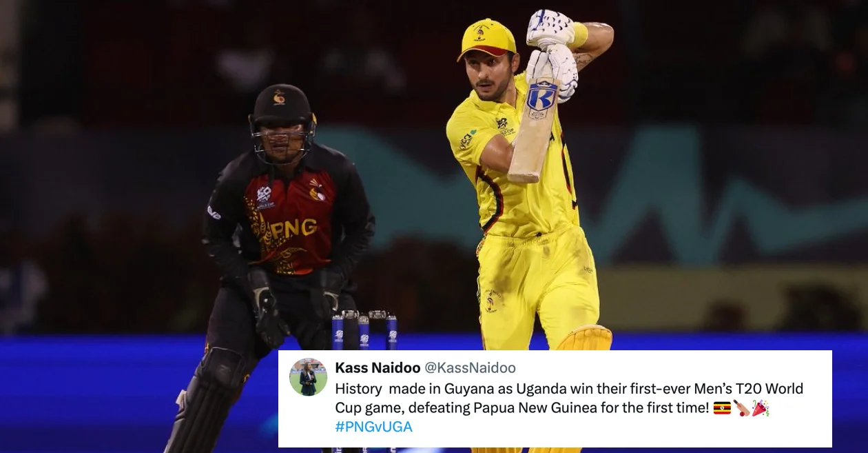Open the Kass Naidoo display name
The width and height of the screenshot is (868, 453).
point(377,368)
